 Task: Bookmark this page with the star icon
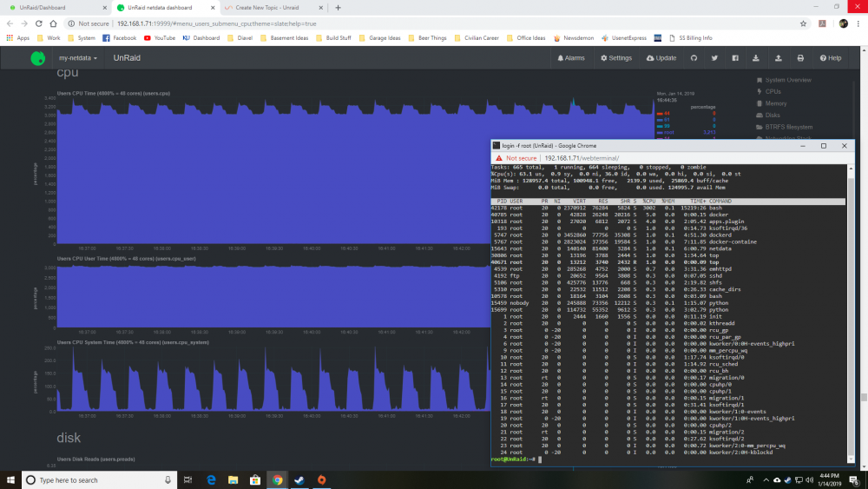point(803,23)
